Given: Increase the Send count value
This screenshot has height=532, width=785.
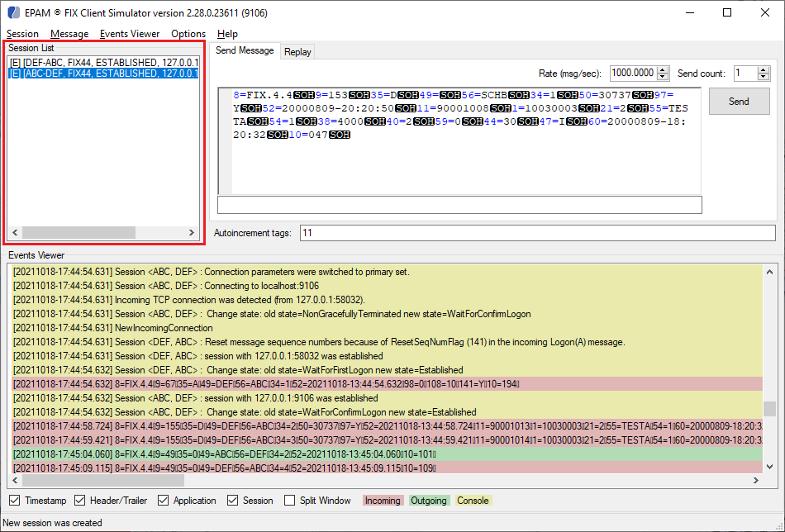Looking at the screenshot, I should [x=763, y=70].
